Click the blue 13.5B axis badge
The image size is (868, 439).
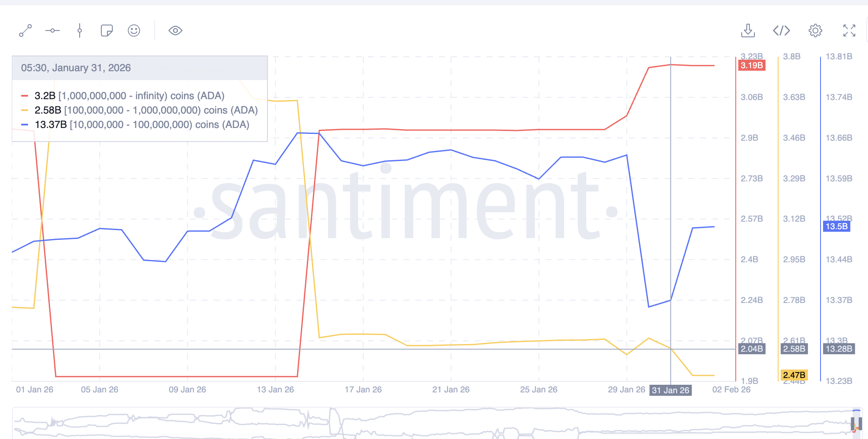click(x=837, y=226)
